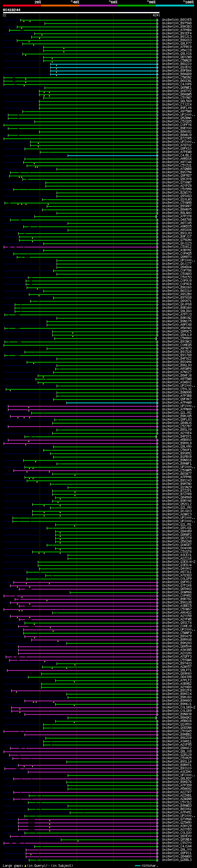The image size is (197, 868).
Task: Select the label UniRef100_B2WS70
Action: 177,193
